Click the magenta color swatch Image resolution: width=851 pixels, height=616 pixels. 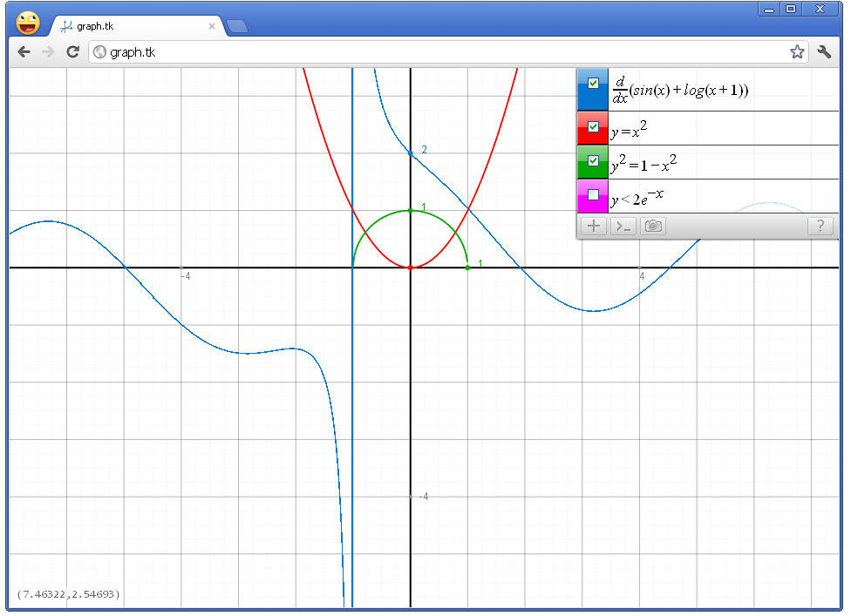tap(593, 196)
